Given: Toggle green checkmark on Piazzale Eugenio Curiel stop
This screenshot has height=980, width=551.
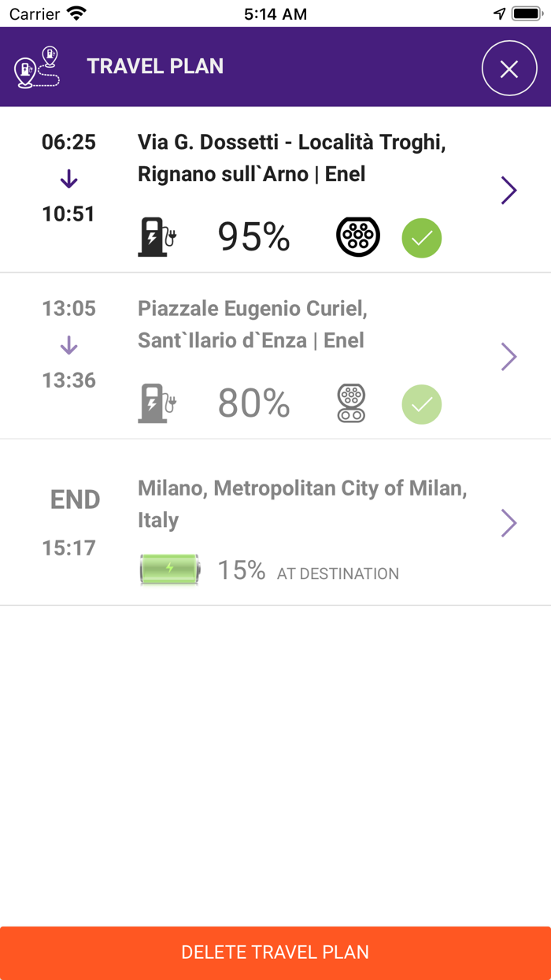Looking at the screenshot, I should tap(422, 404).
